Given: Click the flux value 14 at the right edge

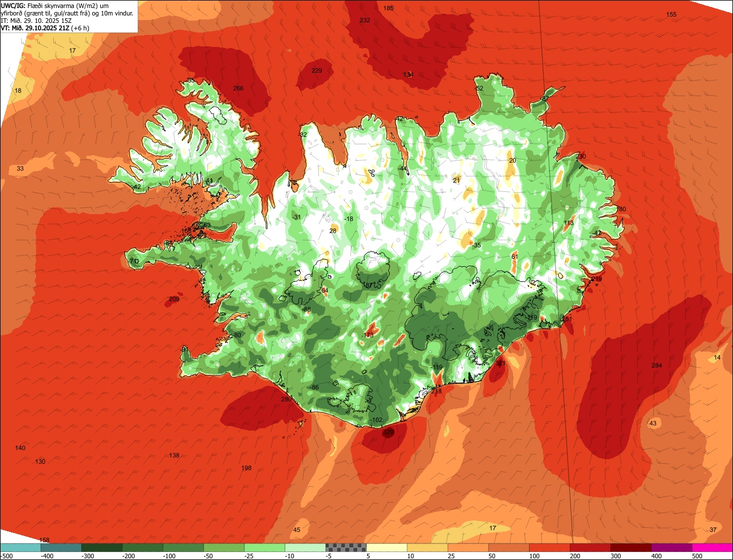Looking at the screenshot, I should (718, 357).
